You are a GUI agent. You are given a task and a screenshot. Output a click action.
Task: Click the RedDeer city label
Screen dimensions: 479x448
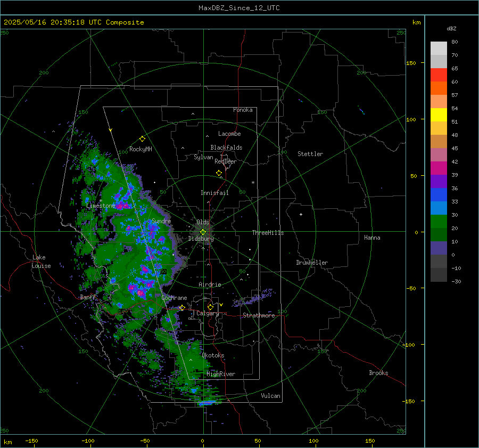226,161
